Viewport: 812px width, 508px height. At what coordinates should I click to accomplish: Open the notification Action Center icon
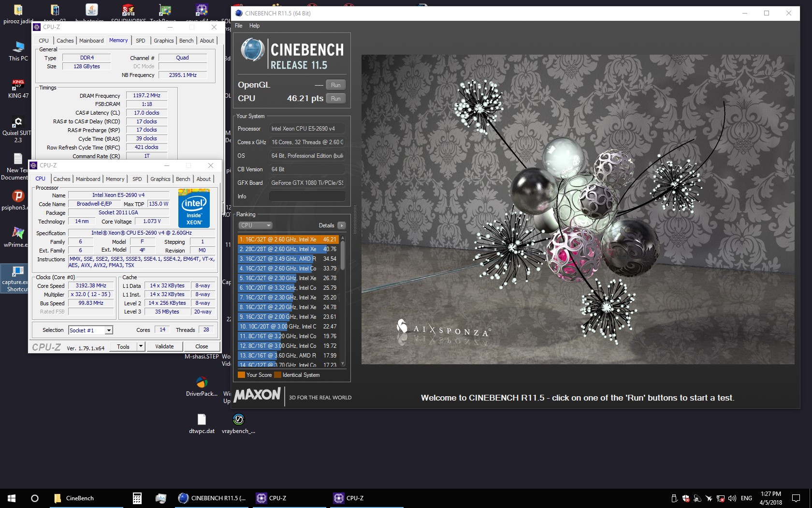click(x=796, y=498)
